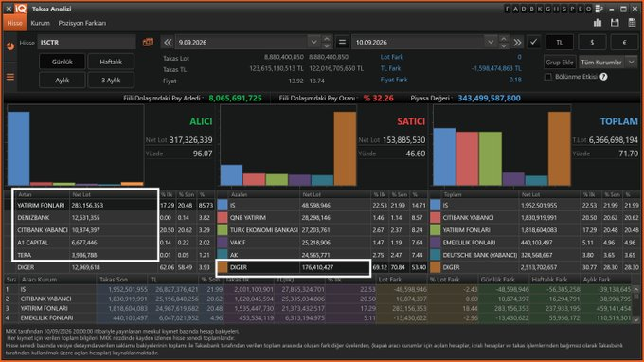Screen dimensions: 644x362
Task: Click the S shortcut icon in title bar
Action: pyautogui.click(x=564, y=9)
